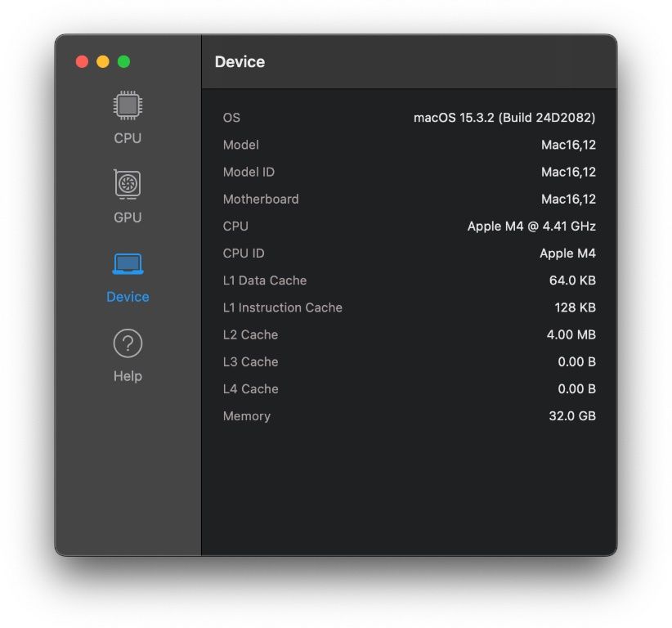Screen dimensions: 672x628
Task: Select the Apple M4 CPU ID value
Action: pos(567,253)
